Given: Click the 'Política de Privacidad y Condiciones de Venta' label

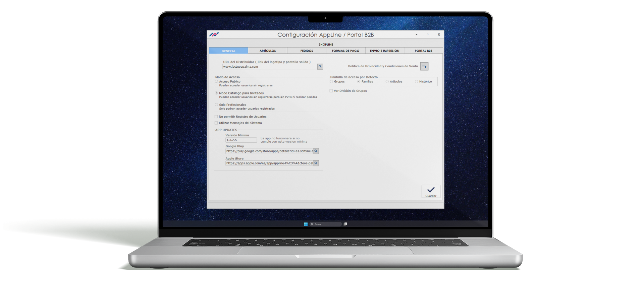Looking at the screenshot, I should coord(383,66).
